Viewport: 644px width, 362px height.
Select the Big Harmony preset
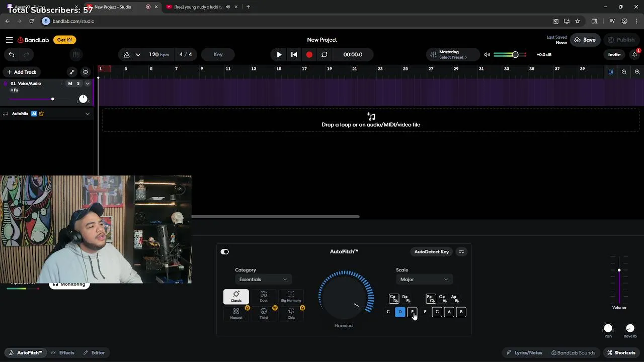[x=291, y=297]
